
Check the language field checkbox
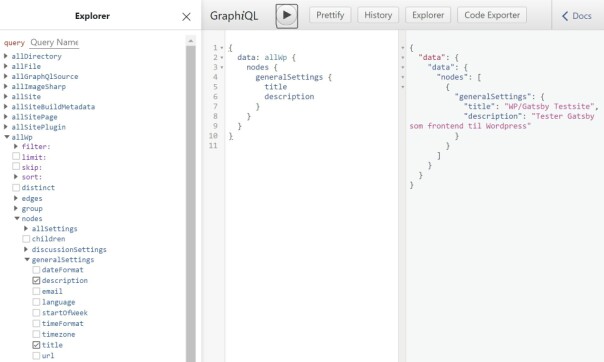(36, 302)
